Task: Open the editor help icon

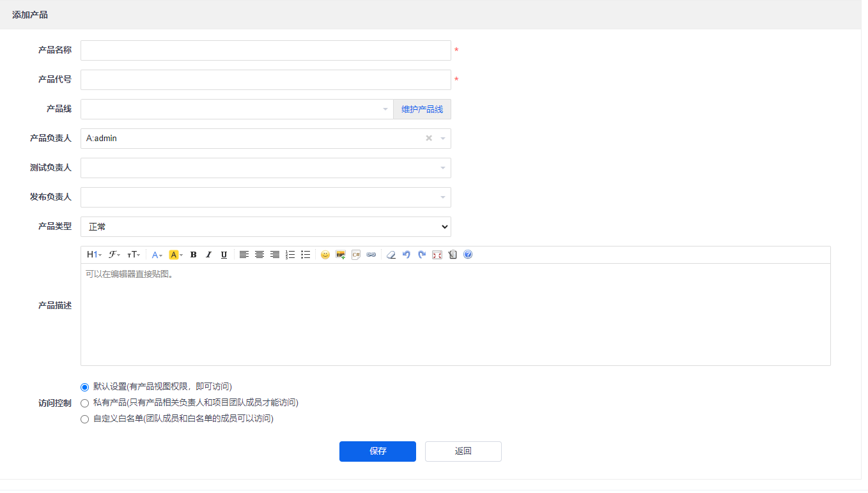Action: click(468, 255)
